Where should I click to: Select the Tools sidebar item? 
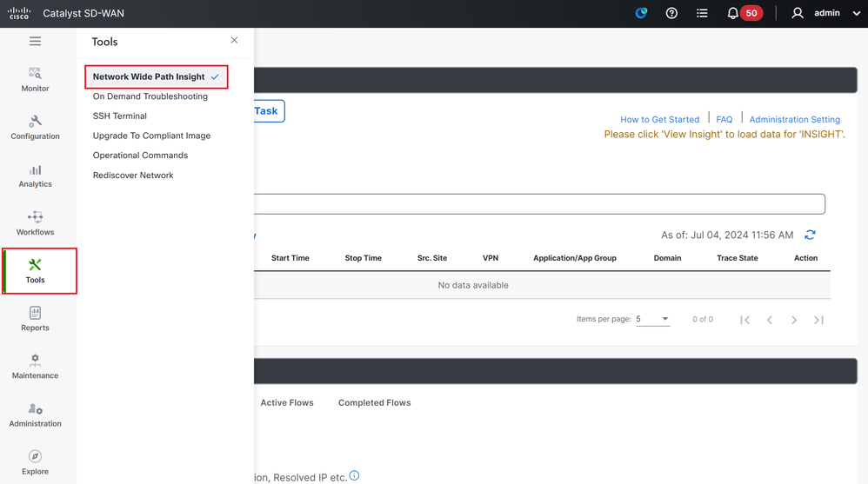[39, 271]
